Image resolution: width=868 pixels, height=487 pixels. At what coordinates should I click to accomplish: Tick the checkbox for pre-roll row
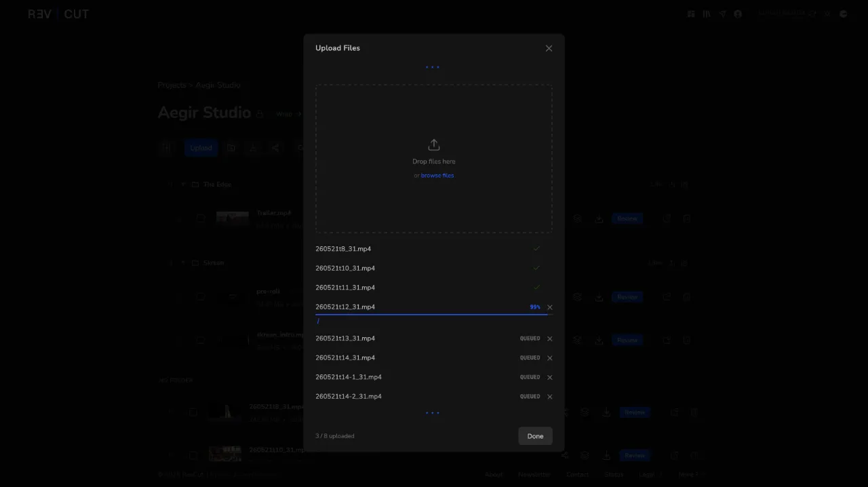point(201,296)
